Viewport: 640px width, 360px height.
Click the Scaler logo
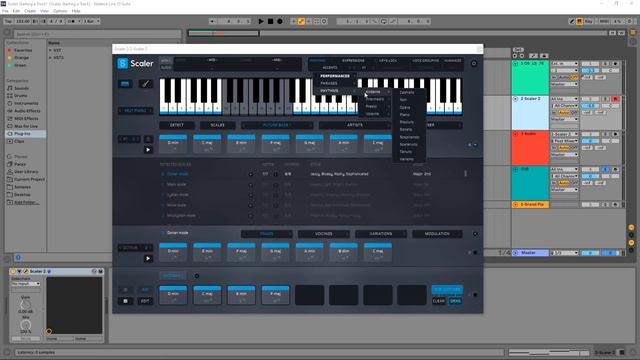click(x=135, y=63)
